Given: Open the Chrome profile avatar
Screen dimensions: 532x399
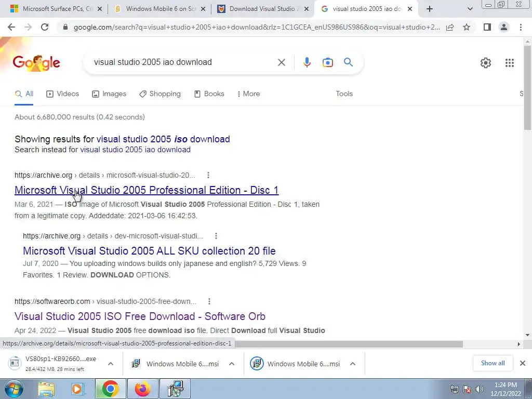Looking at the screenshot, I should (x=504, y=27).
